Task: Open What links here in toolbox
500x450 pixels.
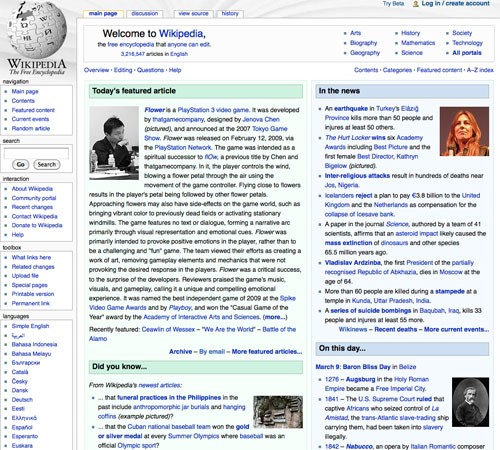Action: 31,257
